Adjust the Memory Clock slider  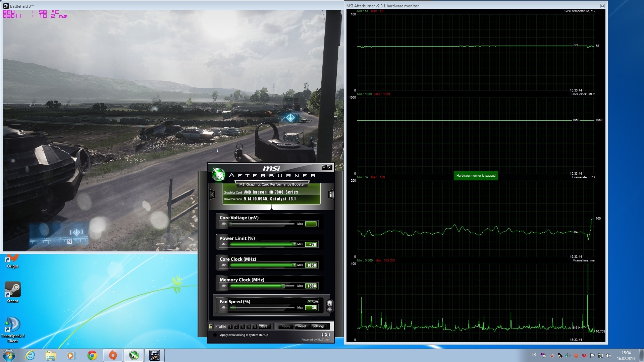(x=262, y=286)
